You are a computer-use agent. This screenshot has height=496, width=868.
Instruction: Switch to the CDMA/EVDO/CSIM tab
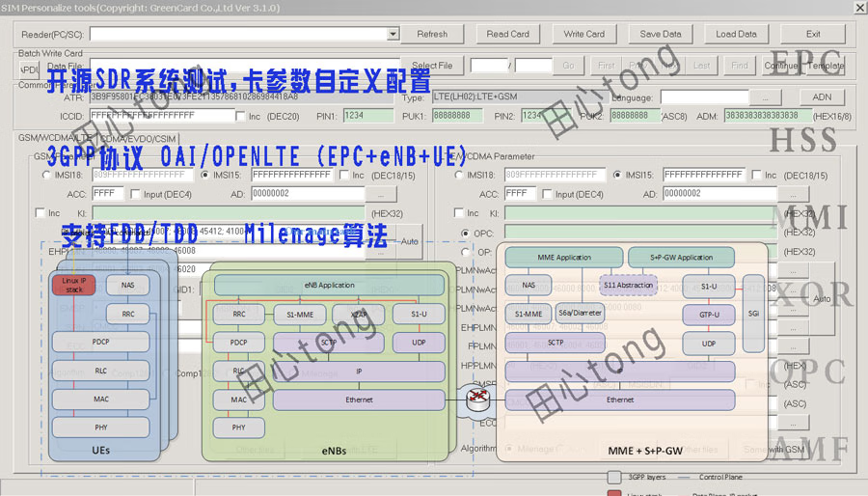138,139
